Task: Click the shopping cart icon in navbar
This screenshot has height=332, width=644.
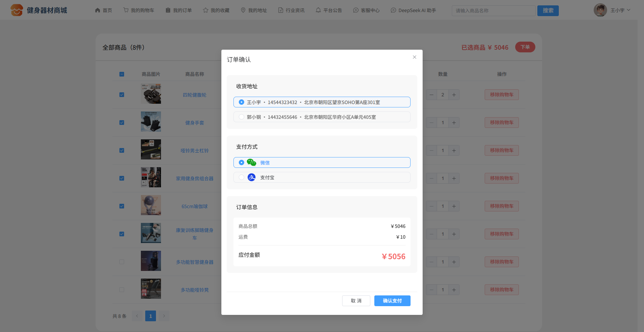Action: click(126, 10)
